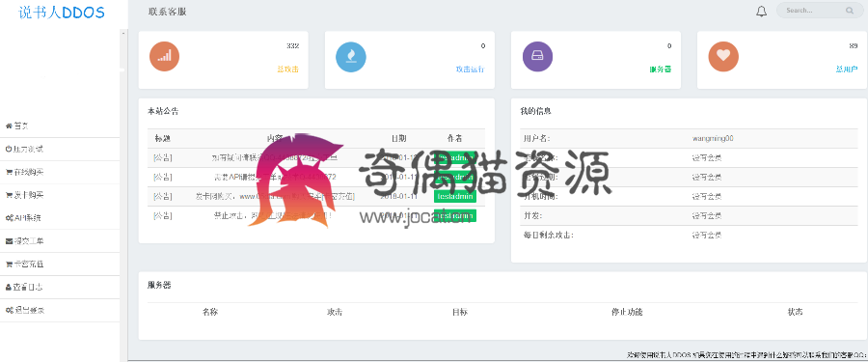The width and height of the screenshot is (868, 362).
Task: Click the blue flame running attacks icon
Action: pos(351,57)
